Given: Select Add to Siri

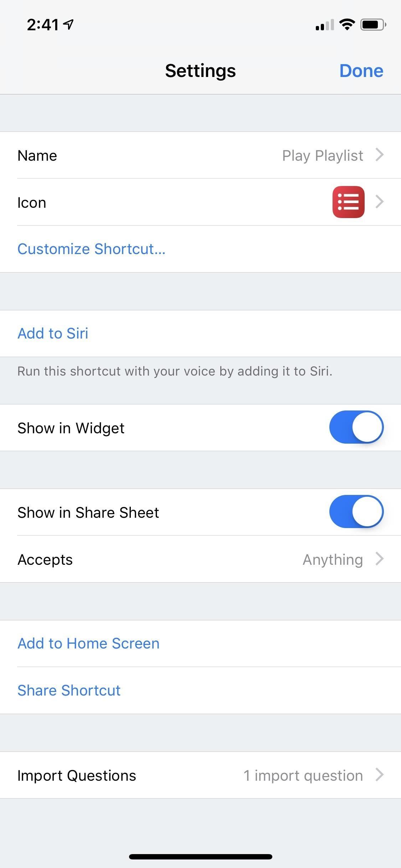Looking at the screenshot, I should (x=53, y=333).
